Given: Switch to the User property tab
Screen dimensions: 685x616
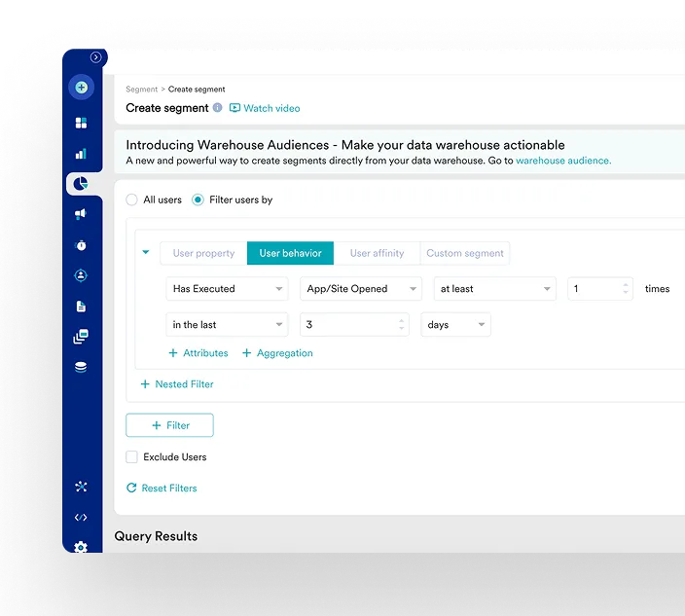Looking at the screenshot, I should click(203, 253).
